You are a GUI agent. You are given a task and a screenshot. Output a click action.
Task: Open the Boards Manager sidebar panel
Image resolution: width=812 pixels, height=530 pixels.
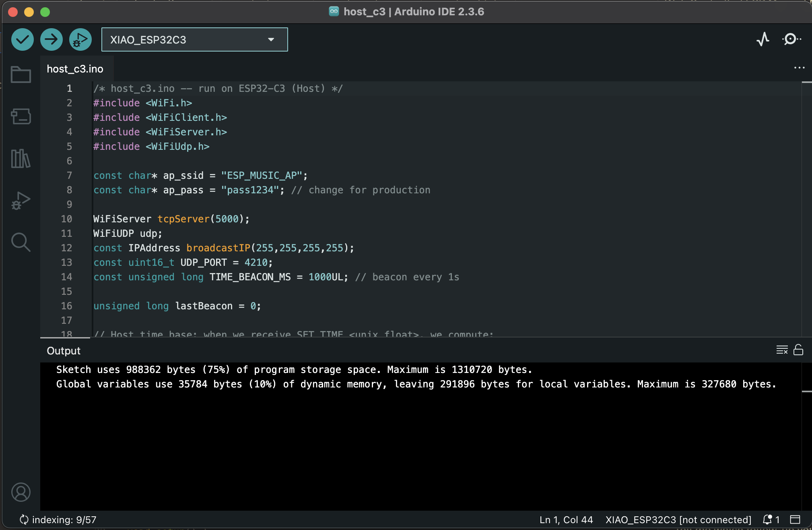[x=21, y=116]
